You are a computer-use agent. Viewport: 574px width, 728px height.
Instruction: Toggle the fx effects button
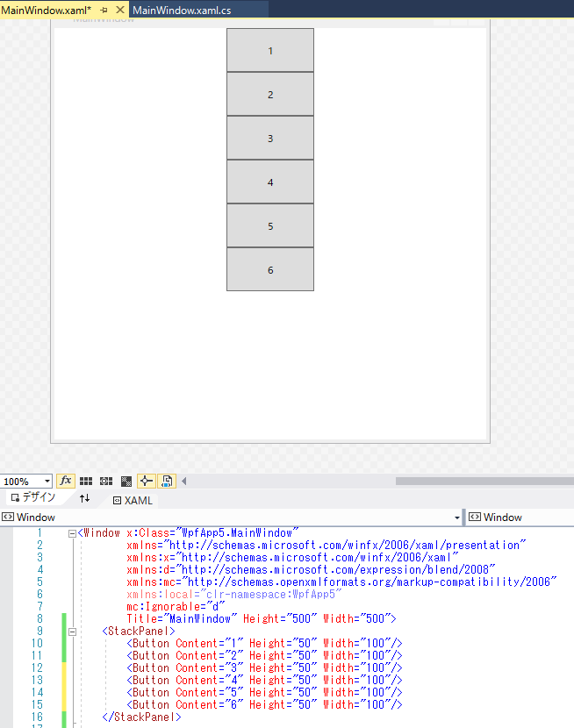[x=66, y=481]
